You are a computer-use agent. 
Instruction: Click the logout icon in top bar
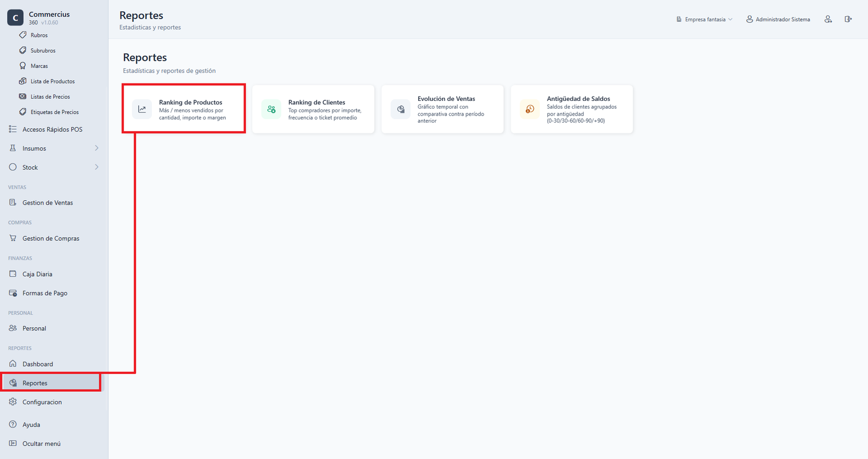848,19
